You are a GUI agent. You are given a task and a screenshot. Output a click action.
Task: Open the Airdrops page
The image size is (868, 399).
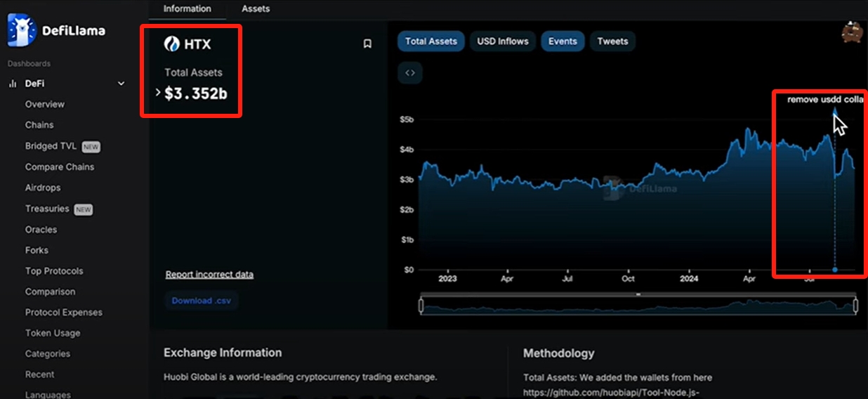43,188
